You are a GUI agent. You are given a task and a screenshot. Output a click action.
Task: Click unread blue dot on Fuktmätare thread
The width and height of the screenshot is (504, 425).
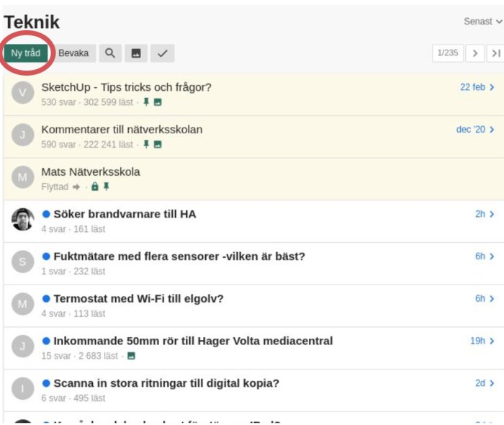click(x=46, y=256)
